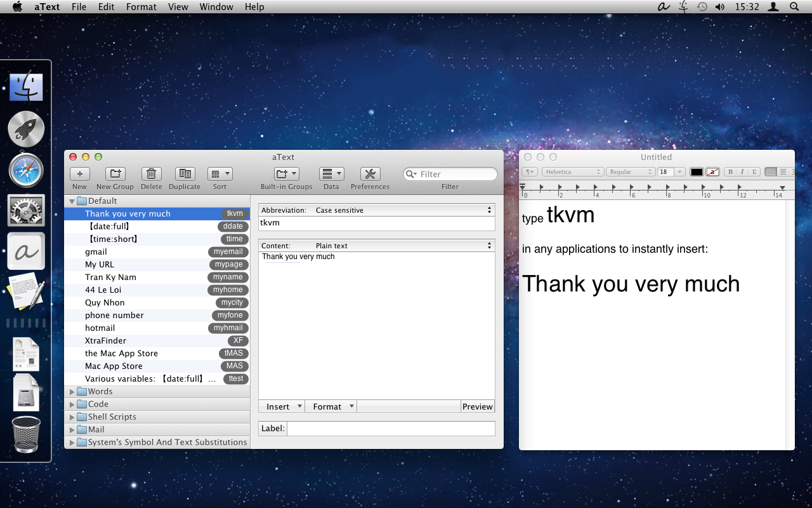Image resolution: width=812 pixels, height=508 pixels.
Task: Open the Format pull-down in aText editor
Action: pyautogui.click(x=331, y=406)
